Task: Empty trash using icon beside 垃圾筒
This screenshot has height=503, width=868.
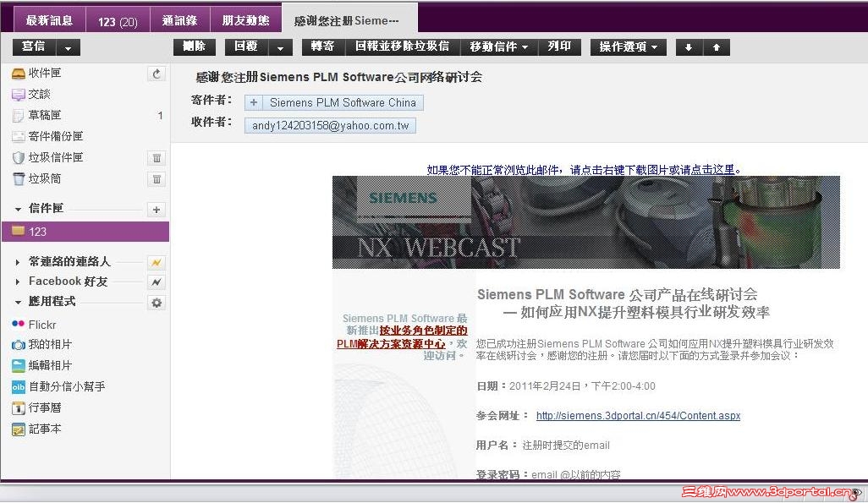Action: click(x=157, y=179)
